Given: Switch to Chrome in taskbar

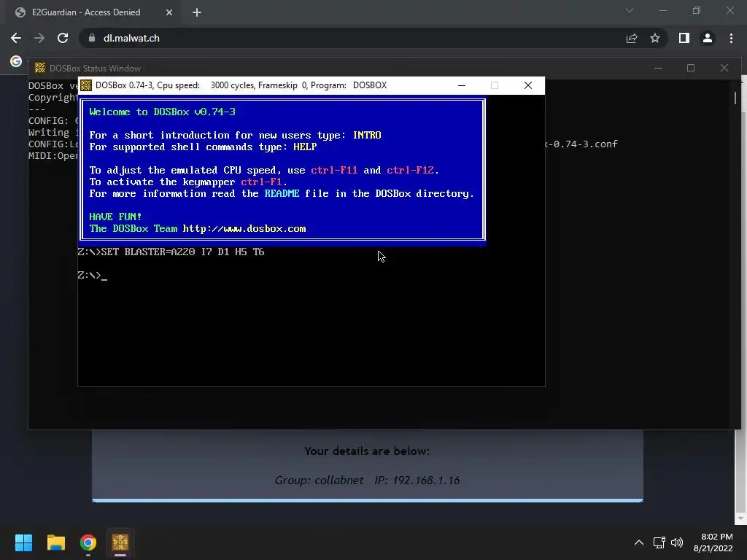Looking at the screenshot, I should (x=88, y=542).
